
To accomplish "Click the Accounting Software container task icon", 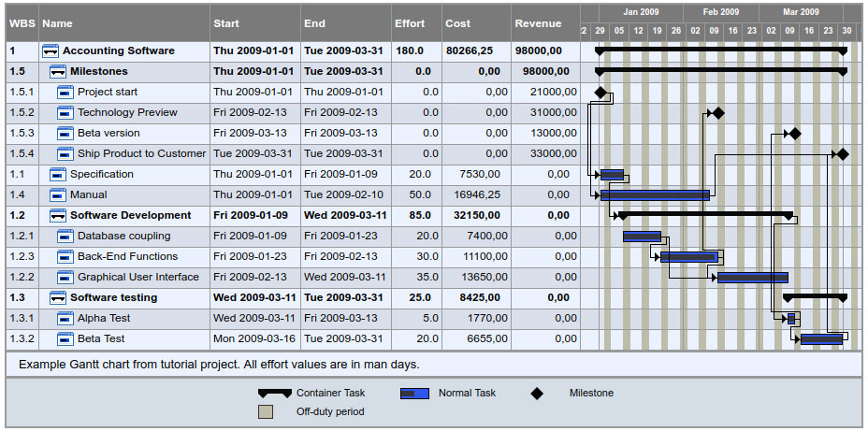I will pos(51,50).
